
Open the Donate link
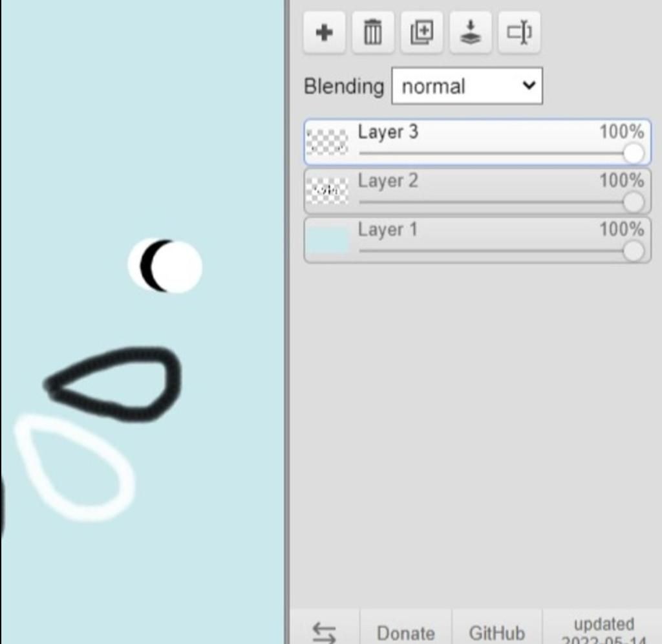pos(406,632)
